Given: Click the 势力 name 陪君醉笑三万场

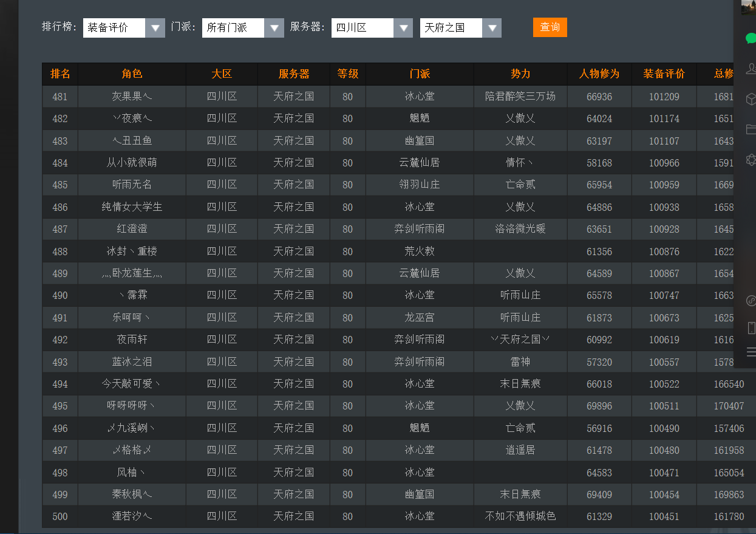Looking at the screenshot, I should [x=520, y=97].
